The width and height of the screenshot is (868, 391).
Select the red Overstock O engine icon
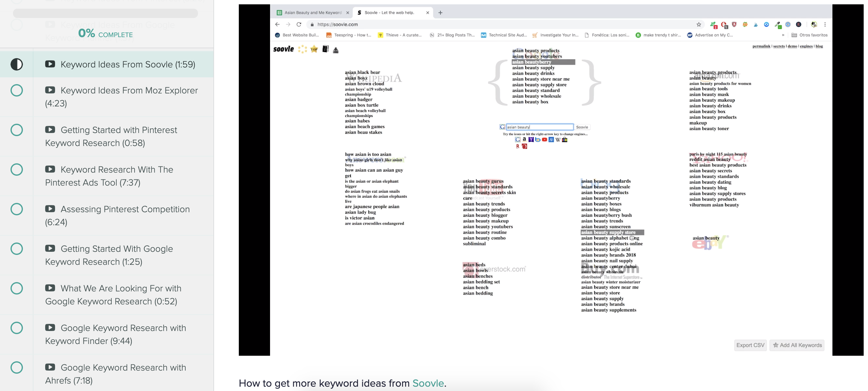[524, 146]
